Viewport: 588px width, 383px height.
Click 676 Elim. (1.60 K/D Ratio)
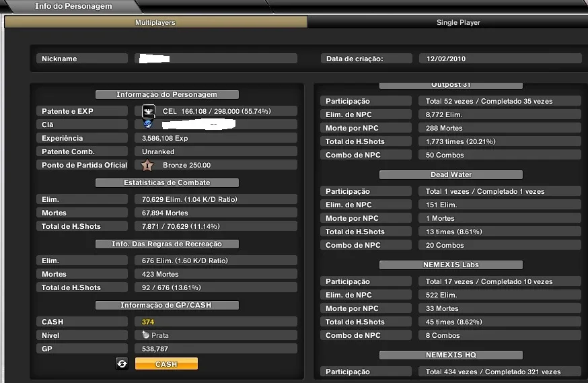tap(184, 260)
